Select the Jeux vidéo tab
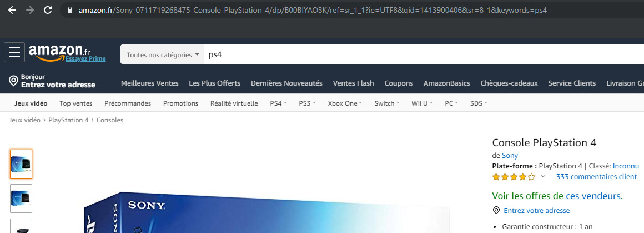The height and width of the screenshot is (233, 644). 31,103
